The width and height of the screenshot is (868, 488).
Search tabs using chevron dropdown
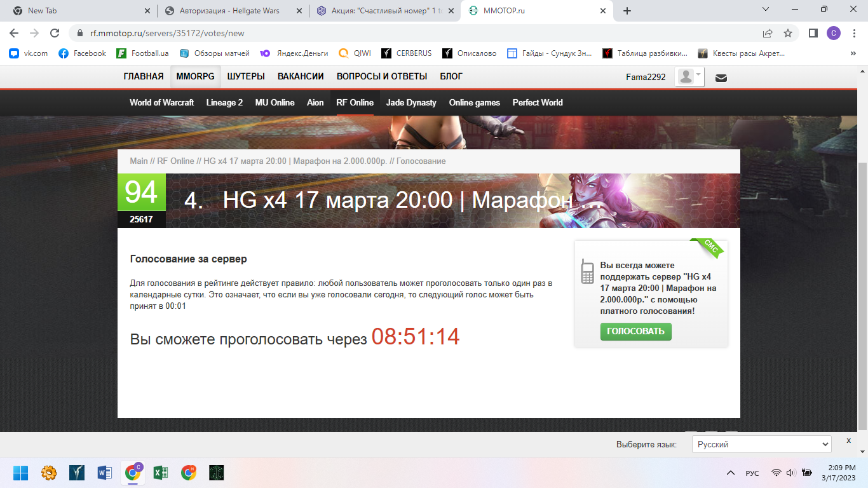point(765,10)
